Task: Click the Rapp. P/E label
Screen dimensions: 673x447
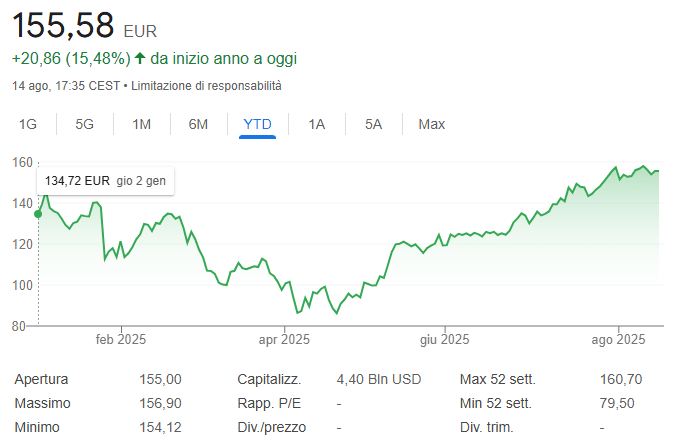Action: pos(270,403)
